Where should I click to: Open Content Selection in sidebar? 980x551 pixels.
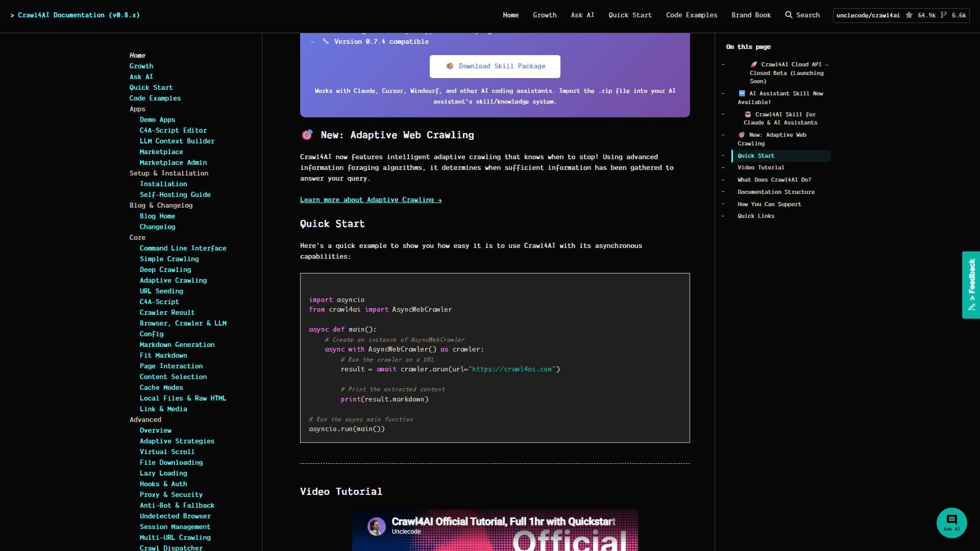coord(173,377)
